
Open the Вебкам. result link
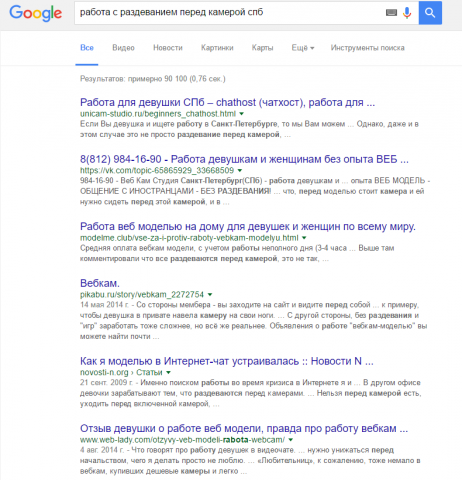click(x=100, y=283)
